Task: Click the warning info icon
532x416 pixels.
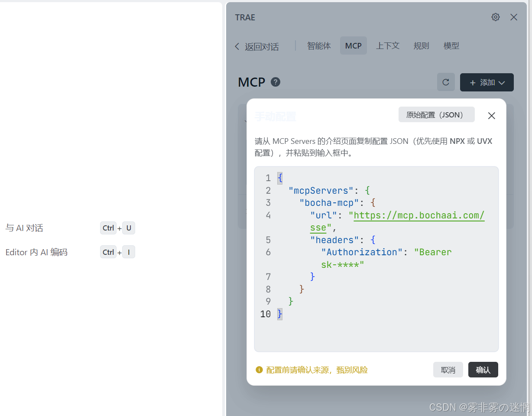Action: tap(259, 370)
